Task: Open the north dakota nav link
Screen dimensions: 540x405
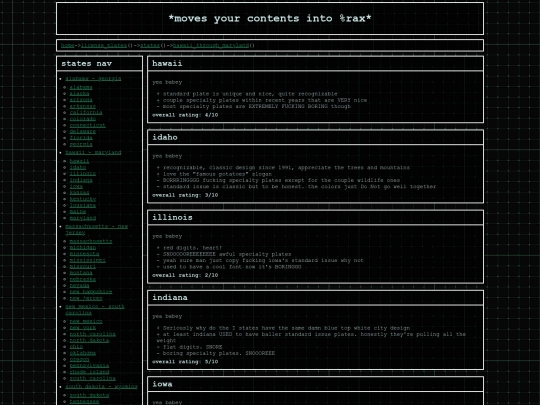Action: [x=89, y=341]
